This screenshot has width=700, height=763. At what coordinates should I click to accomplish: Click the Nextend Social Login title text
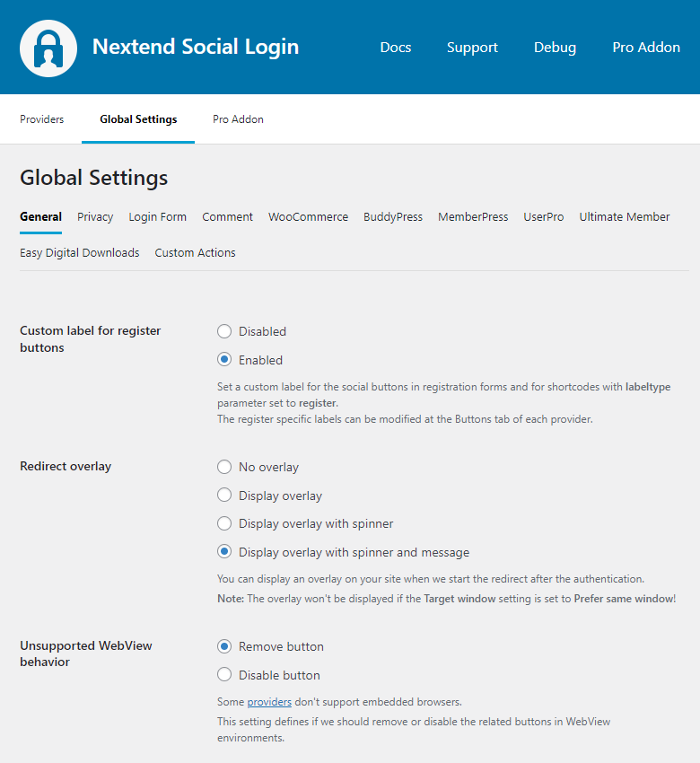[x=196, y=47]
